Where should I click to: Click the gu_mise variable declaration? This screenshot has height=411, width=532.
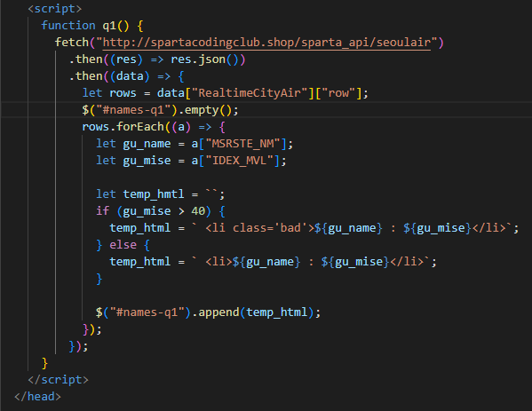(147, 161)
